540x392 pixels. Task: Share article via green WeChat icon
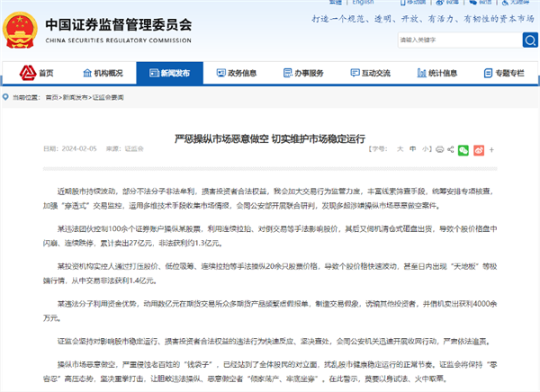point(464,148)
